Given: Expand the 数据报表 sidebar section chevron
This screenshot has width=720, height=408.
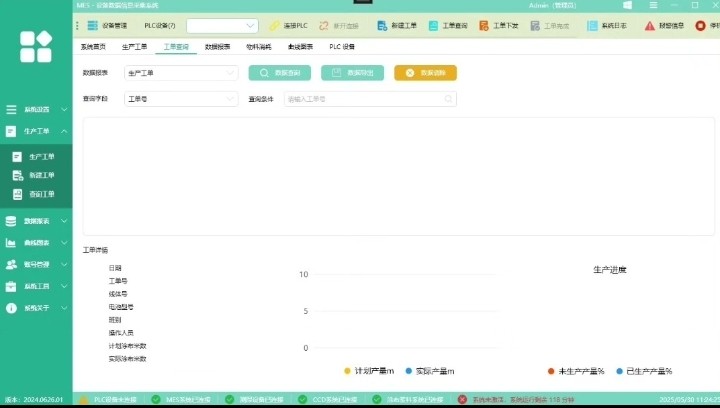Looking at the screenshot, I should (x=64, y=221).
